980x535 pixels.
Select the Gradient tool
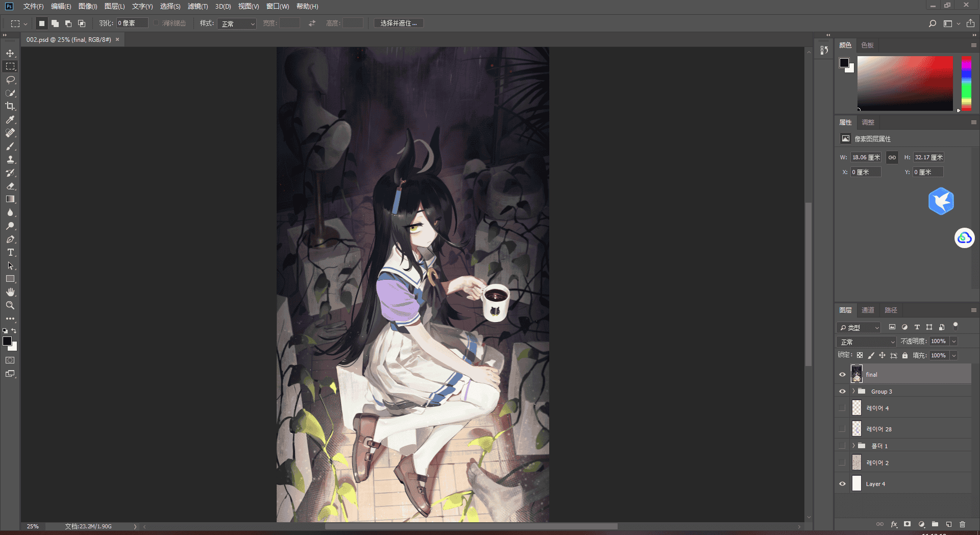coord(10,199)
